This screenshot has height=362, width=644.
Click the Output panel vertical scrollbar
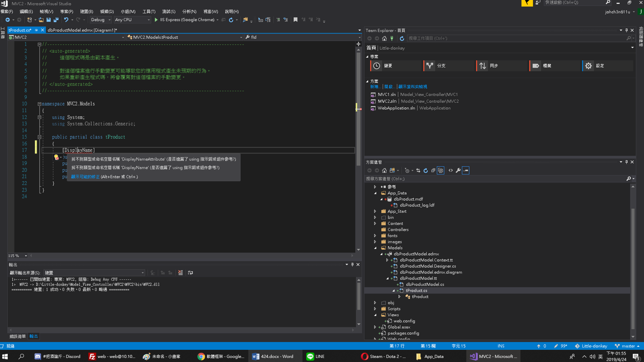click(359, 301)
